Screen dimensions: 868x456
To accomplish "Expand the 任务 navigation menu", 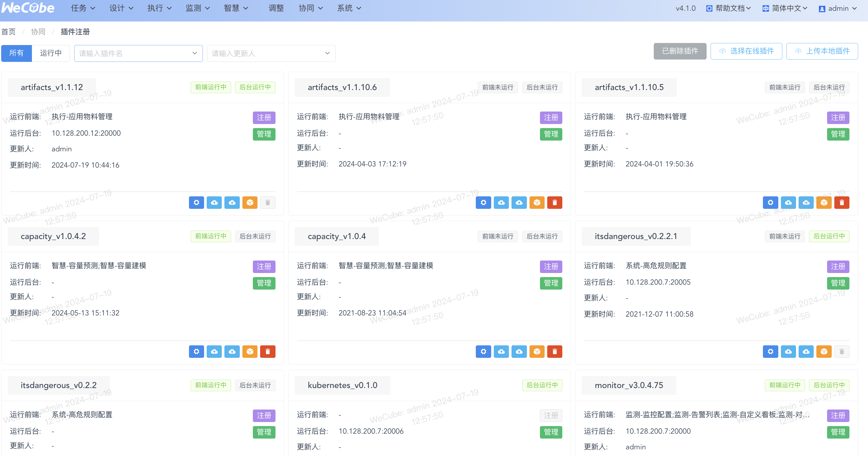I will 83,8.
